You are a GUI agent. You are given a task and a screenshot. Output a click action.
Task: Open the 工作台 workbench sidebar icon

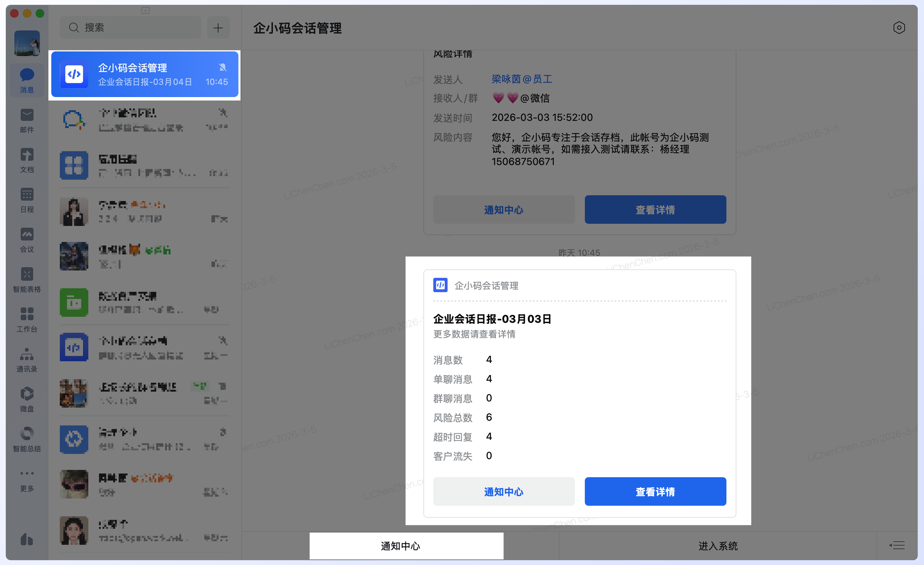click(27, 320)
